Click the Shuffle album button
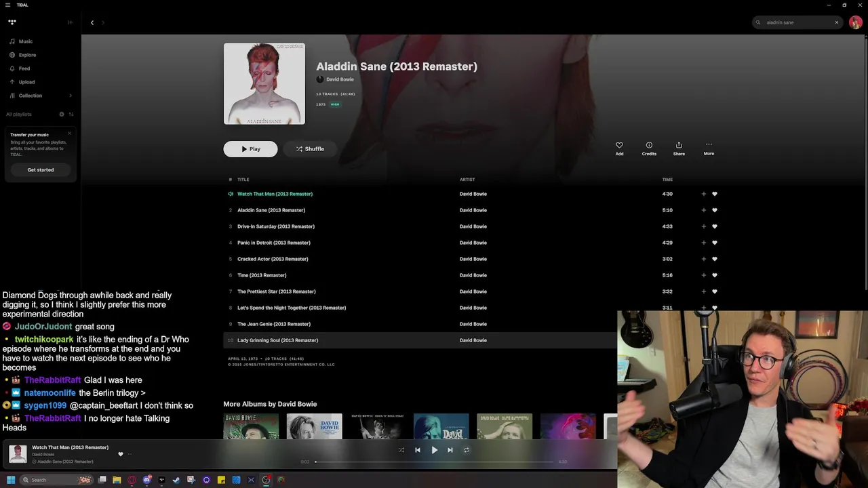The height and width of the screenshot is (488, 868). (310, 149)
